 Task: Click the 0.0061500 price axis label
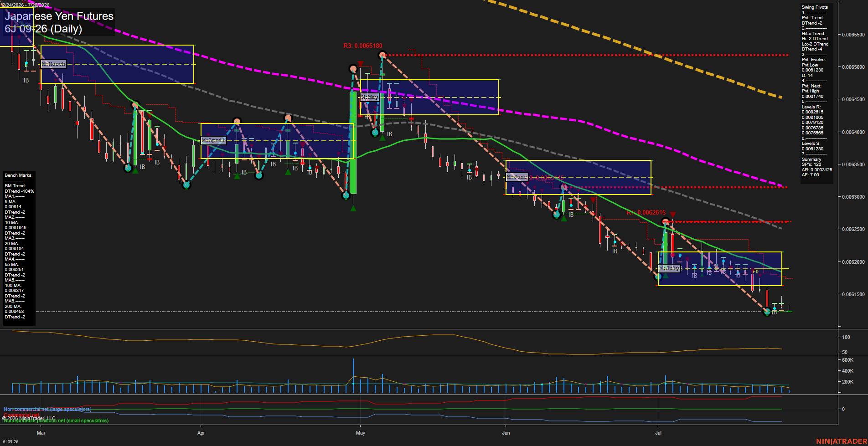pyautogui.click(x=853, y=295)
